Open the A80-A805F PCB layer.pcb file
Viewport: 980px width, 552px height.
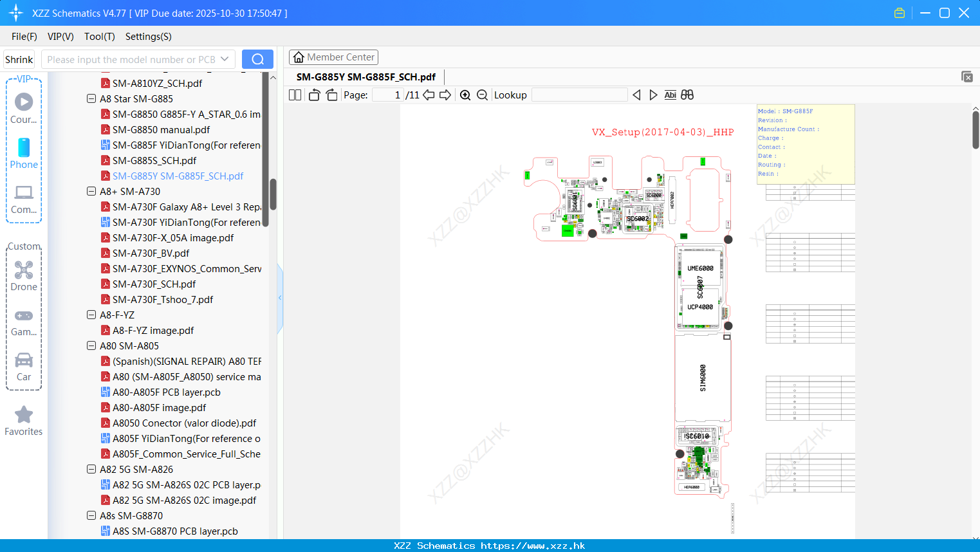coord(167,392)
